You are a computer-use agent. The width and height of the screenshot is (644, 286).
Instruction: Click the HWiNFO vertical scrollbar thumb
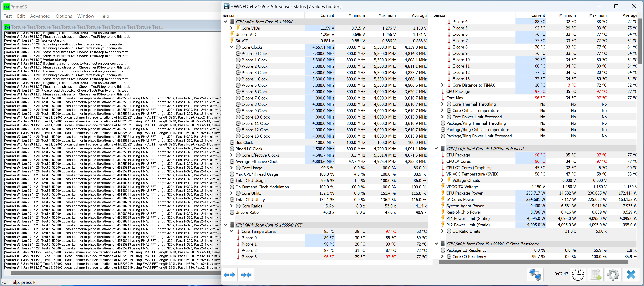[640, 41]
